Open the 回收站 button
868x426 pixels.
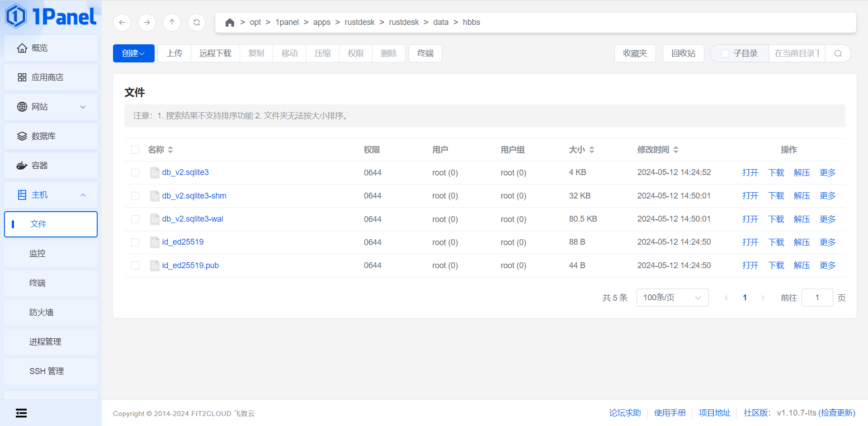(684, 53)
